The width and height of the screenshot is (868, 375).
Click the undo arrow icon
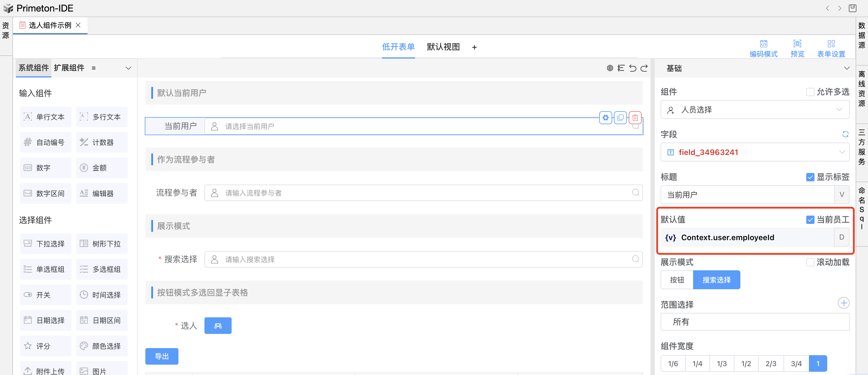(633, 68)
